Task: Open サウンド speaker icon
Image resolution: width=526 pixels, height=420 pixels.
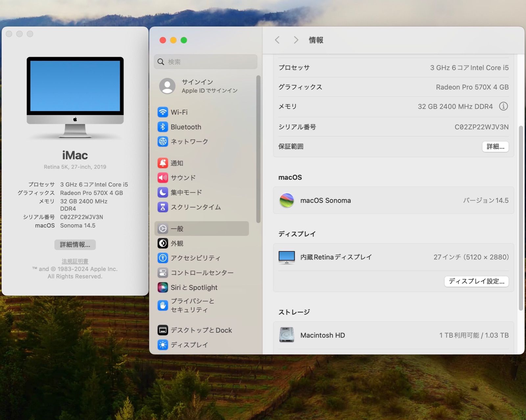Action: (x=163, y=178)
